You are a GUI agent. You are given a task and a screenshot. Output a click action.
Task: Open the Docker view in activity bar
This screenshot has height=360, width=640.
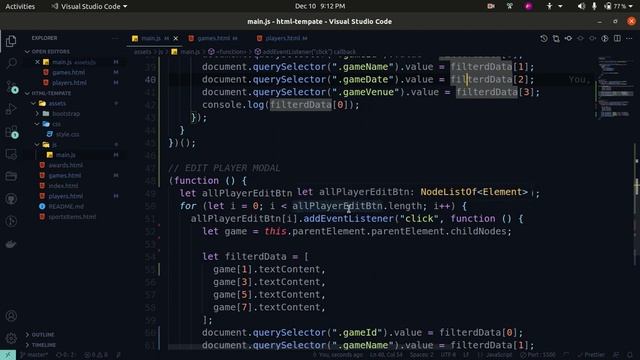pos(11,244)
